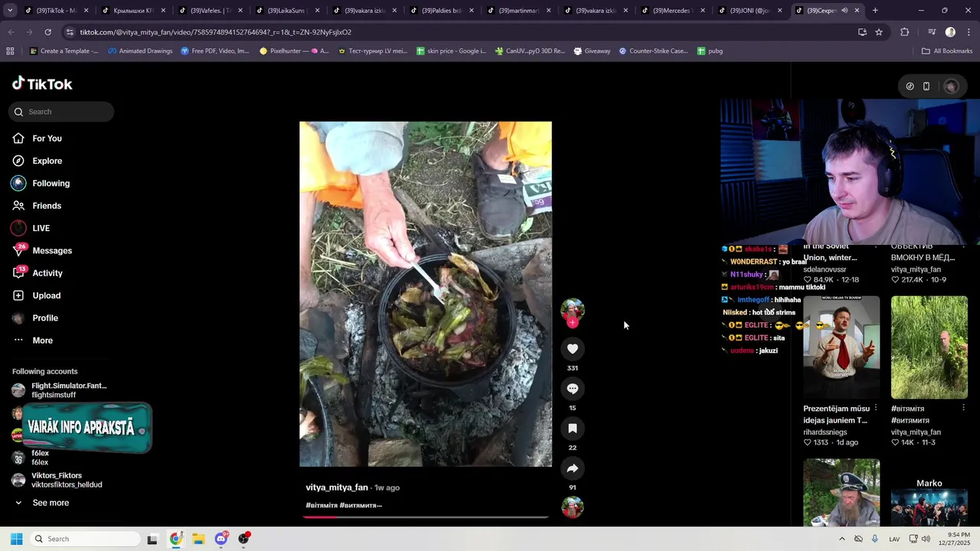
Task: Click the #вітямітя hashtag in caption
Action: pos(322,505)
